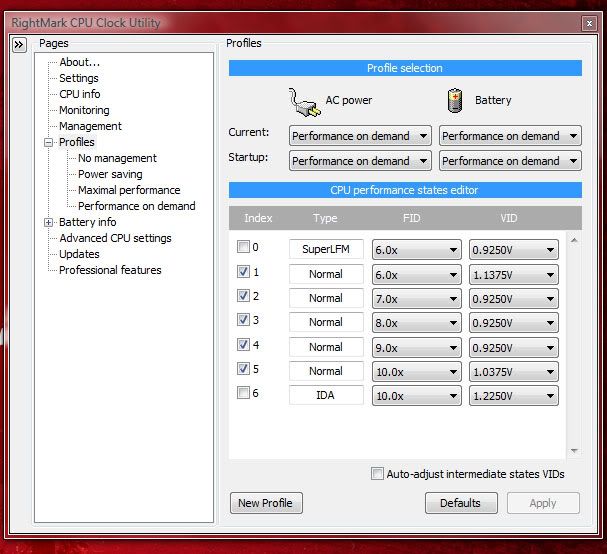
Task: Select the Profiles page
Action: [77, 142]
